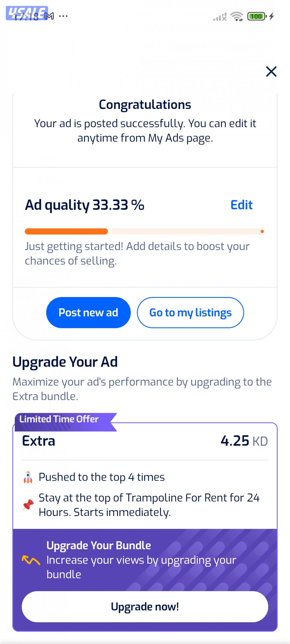Tap the Edit link for ad quality
Viewport: 290px width, 644px height.
pyautogui.click(x=241, y=205)
